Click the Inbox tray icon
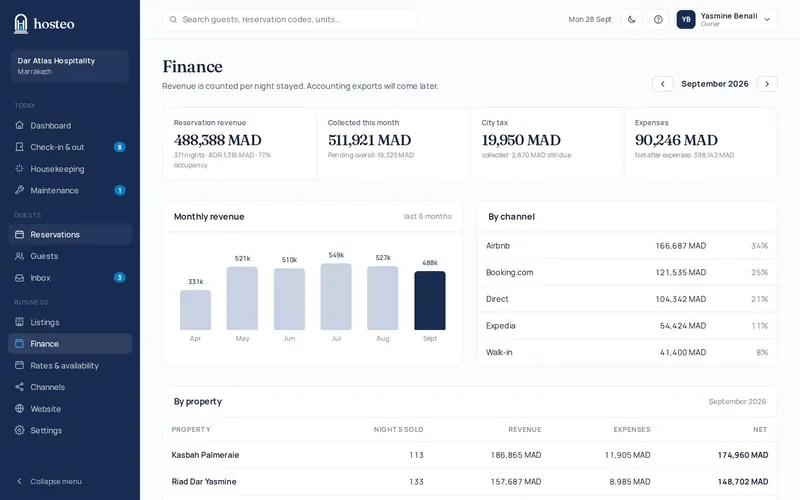Viewport: 800px width, 500px height. tap(19, 278)
